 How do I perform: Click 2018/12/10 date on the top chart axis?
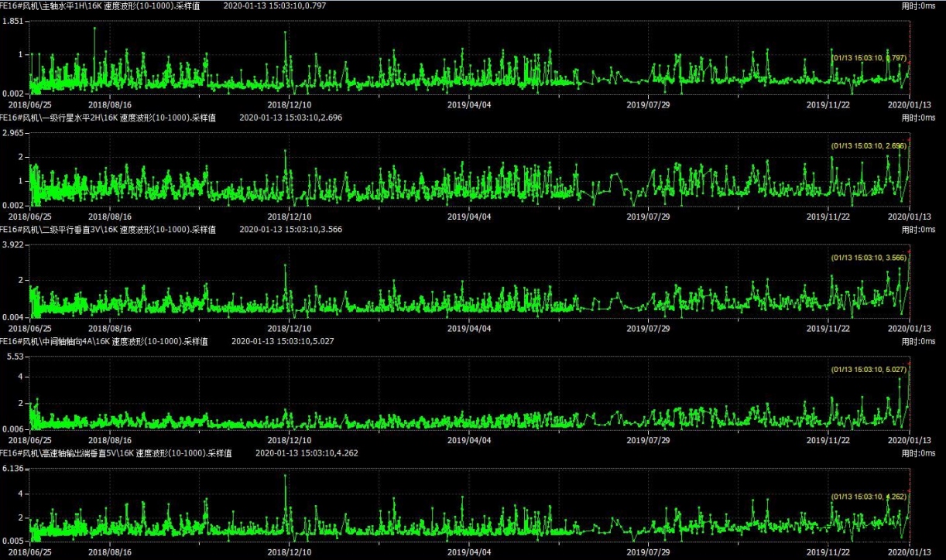point(290,104)
